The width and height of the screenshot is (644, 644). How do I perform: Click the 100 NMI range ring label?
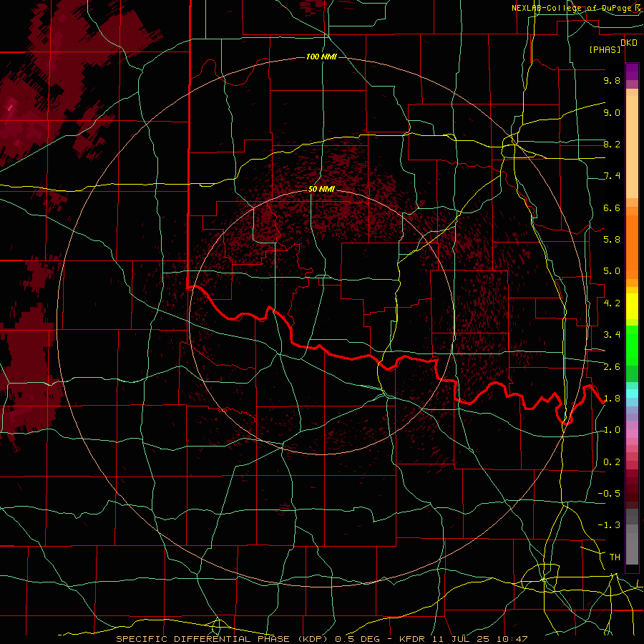[321, 57]
